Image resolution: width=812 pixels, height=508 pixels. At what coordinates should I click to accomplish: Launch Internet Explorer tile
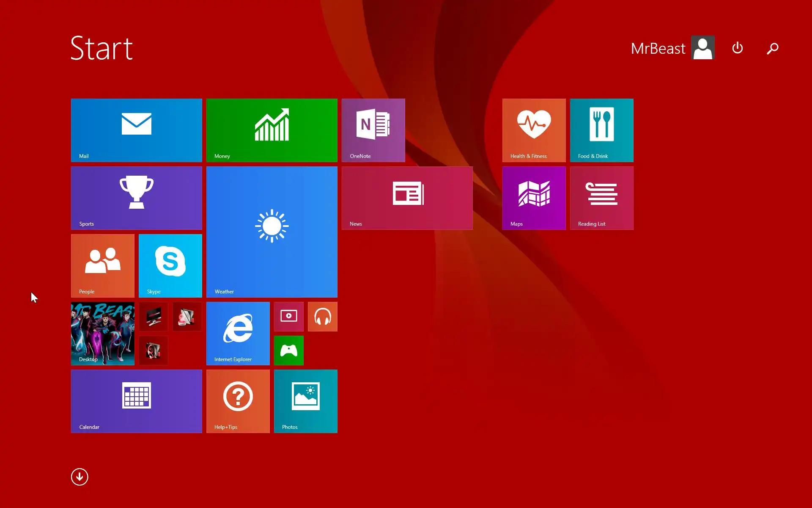(238, 333)
